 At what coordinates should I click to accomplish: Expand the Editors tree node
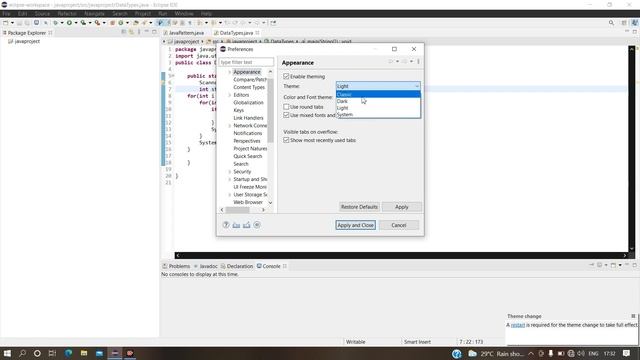[x=229, y=95]
